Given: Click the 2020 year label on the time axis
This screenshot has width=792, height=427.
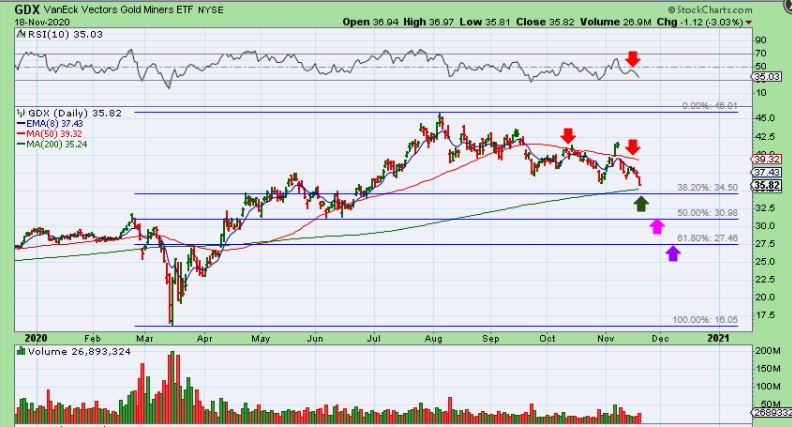Looking at the screenshot, I should 36,338.
